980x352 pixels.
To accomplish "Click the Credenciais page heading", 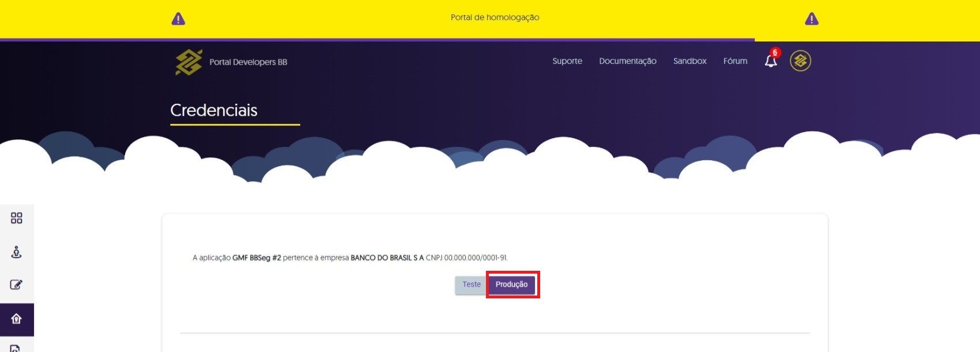I will [x=214, y=110].
